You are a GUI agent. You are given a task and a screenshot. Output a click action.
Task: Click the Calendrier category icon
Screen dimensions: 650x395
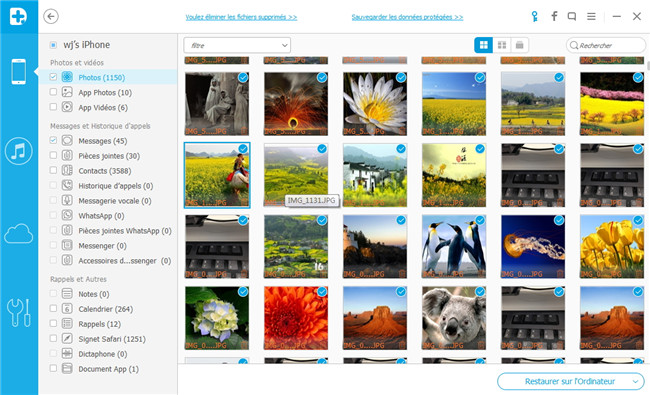point(67,309)
